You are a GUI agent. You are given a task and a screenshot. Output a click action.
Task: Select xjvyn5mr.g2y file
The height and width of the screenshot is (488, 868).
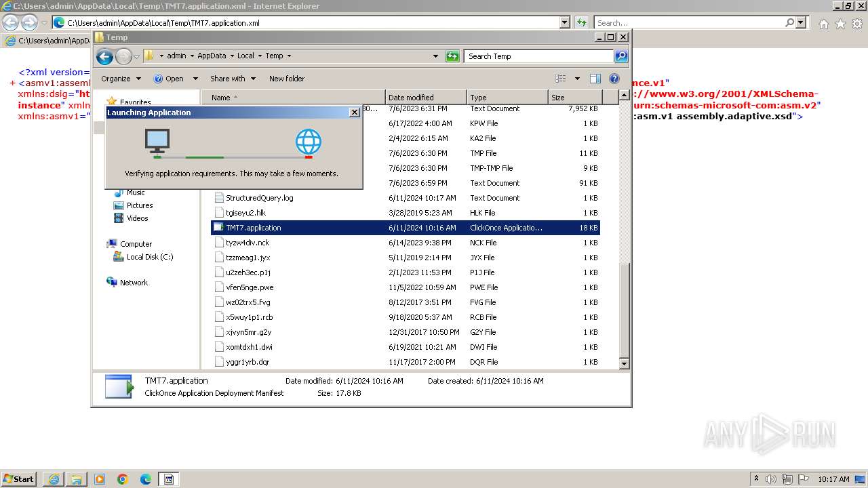tap(406, 332)
